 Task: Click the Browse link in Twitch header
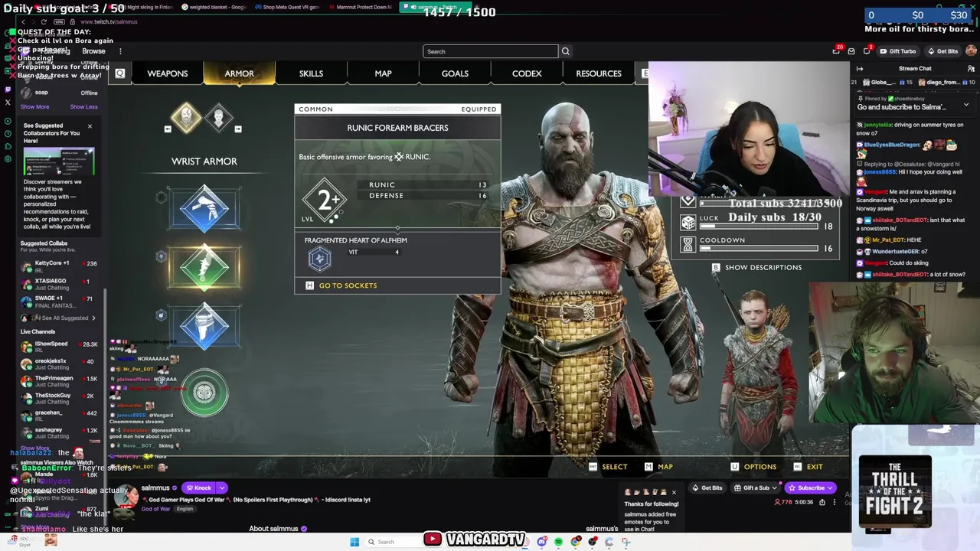click(93, 51)
